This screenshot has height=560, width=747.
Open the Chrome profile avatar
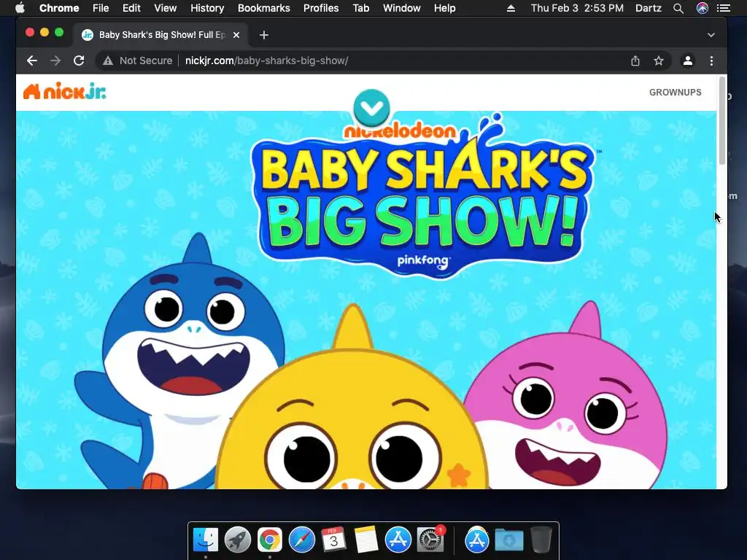coord(687,61)
